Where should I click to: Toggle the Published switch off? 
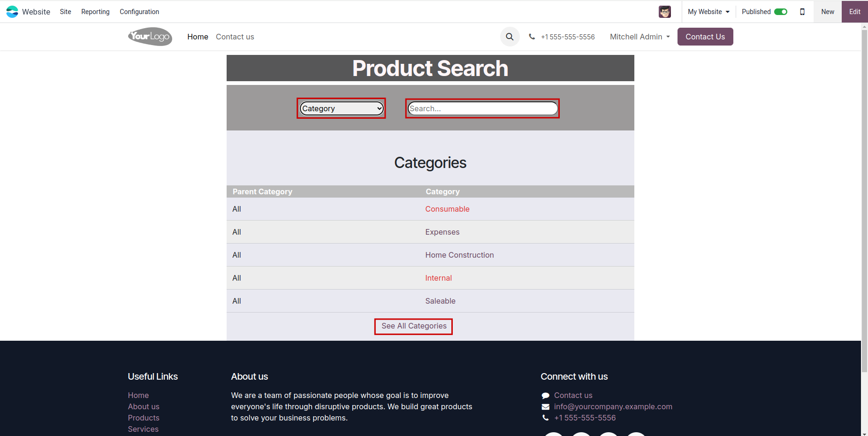click(781, 12)
